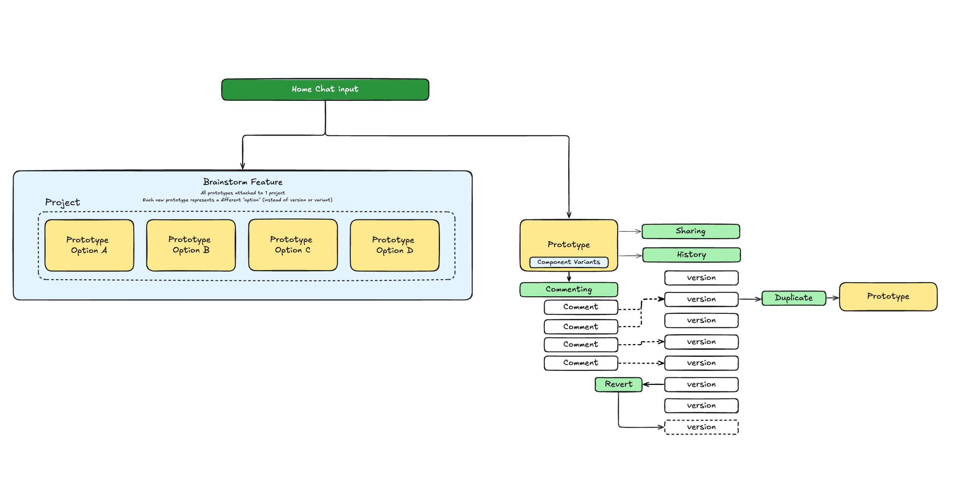Select the Project label
The image size is (980, 487).
[63, 202]
